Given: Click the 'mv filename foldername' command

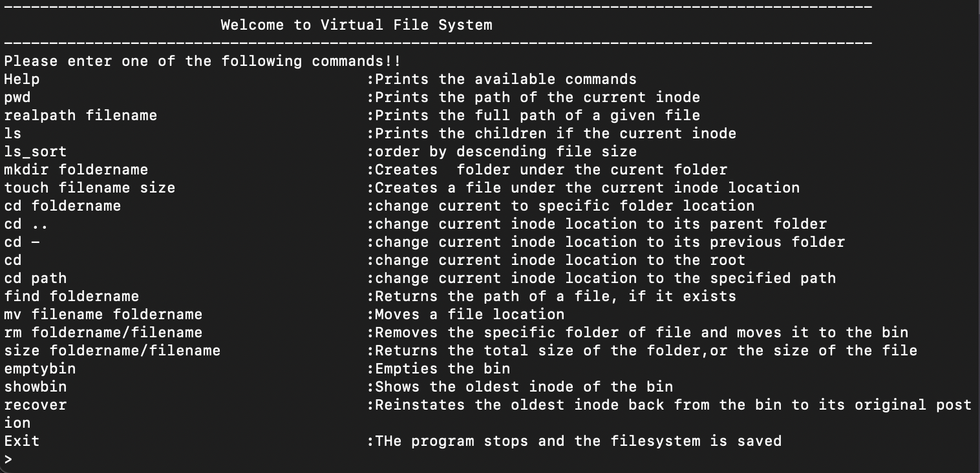Looking at the screenshot, I should pos(103,315).
